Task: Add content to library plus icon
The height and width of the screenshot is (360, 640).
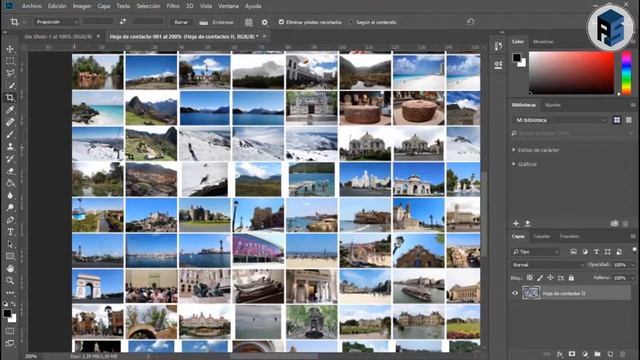Action: tap(516, 223)
